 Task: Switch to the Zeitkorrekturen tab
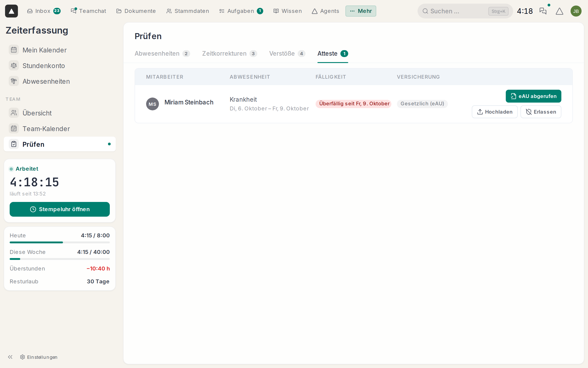point(229,54)
